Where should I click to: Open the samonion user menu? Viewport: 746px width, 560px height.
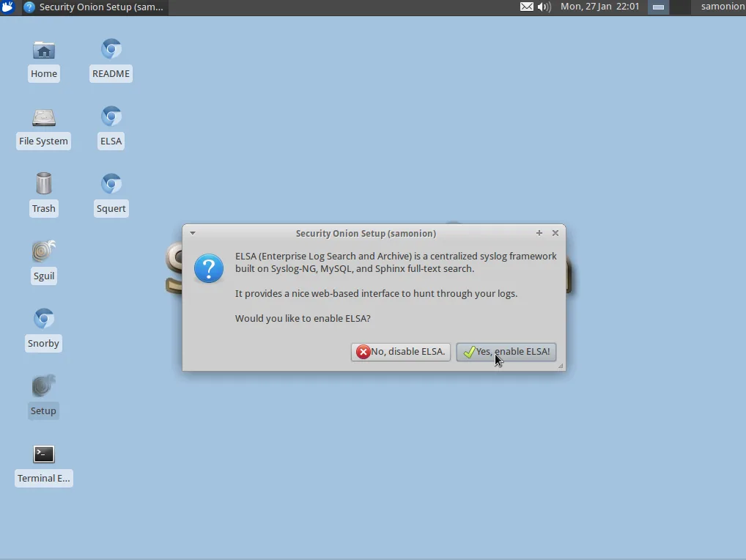coord(723,7)
